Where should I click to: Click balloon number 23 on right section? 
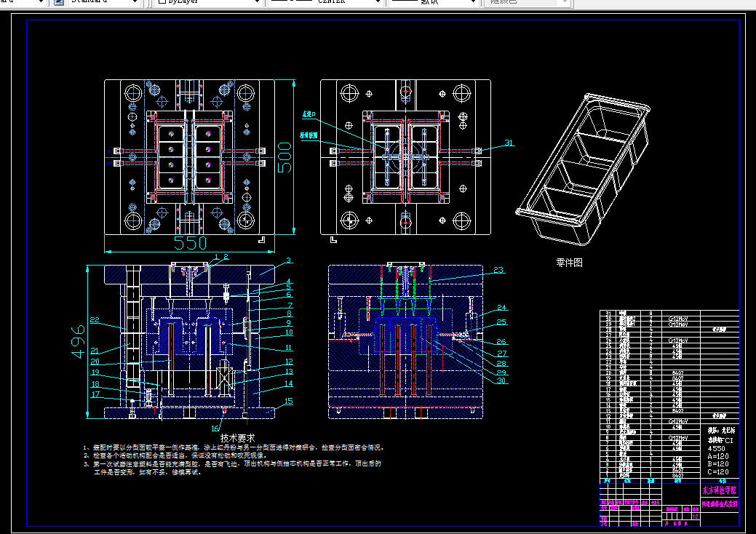(x=498, y=270)
